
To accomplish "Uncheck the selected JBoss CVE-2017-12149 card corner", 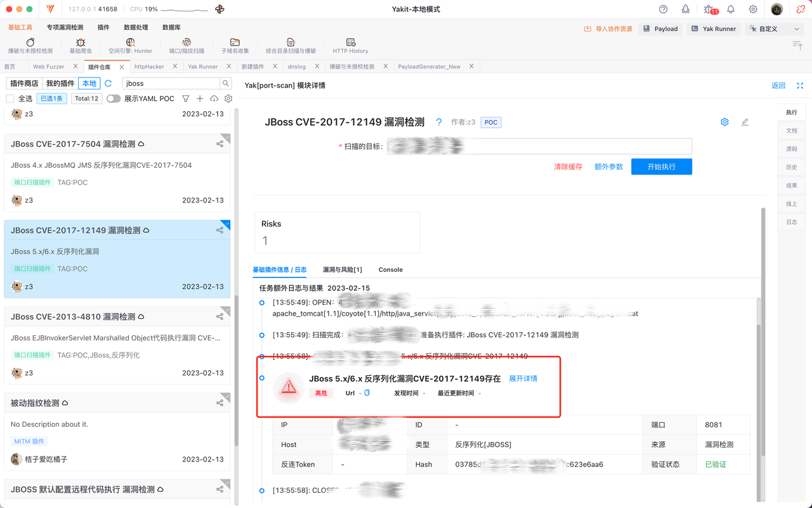I will pos(226,224).
